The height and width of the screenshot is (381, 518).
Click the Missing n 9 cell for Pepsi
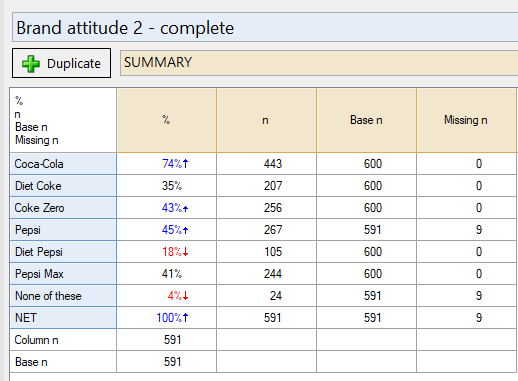pyautogui.click(x=466, y=230)
